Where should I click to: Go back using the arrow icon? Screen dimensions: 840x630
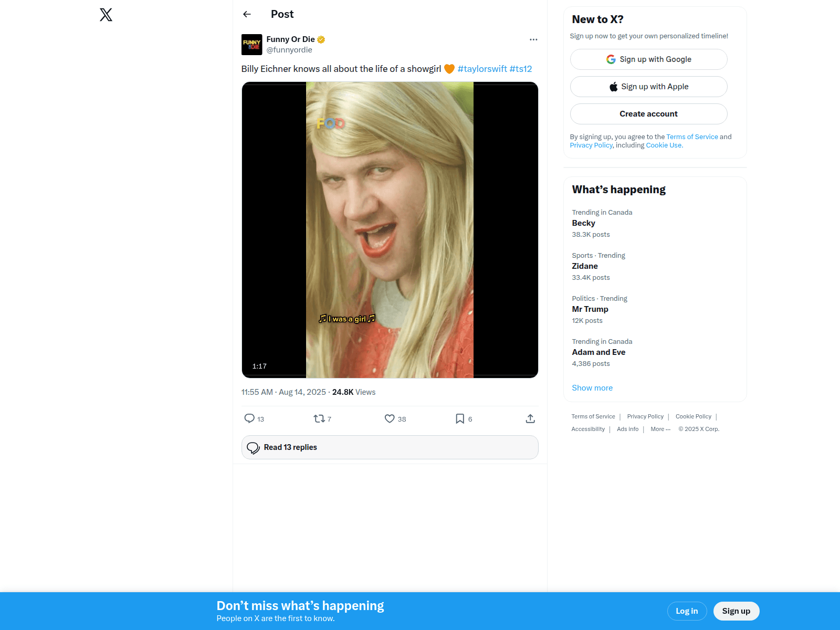(x=247, y=14)
